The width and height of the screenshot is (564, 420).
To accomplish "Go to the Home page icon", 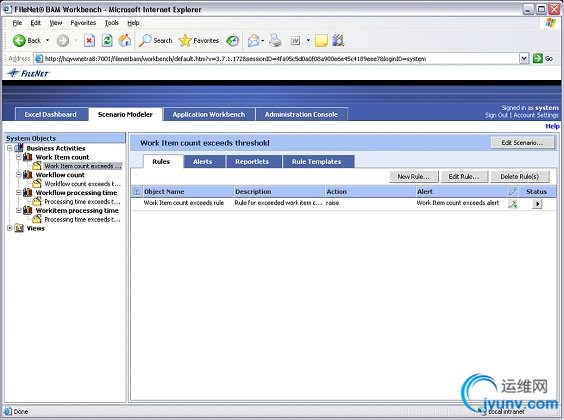I will coord(124,41).
